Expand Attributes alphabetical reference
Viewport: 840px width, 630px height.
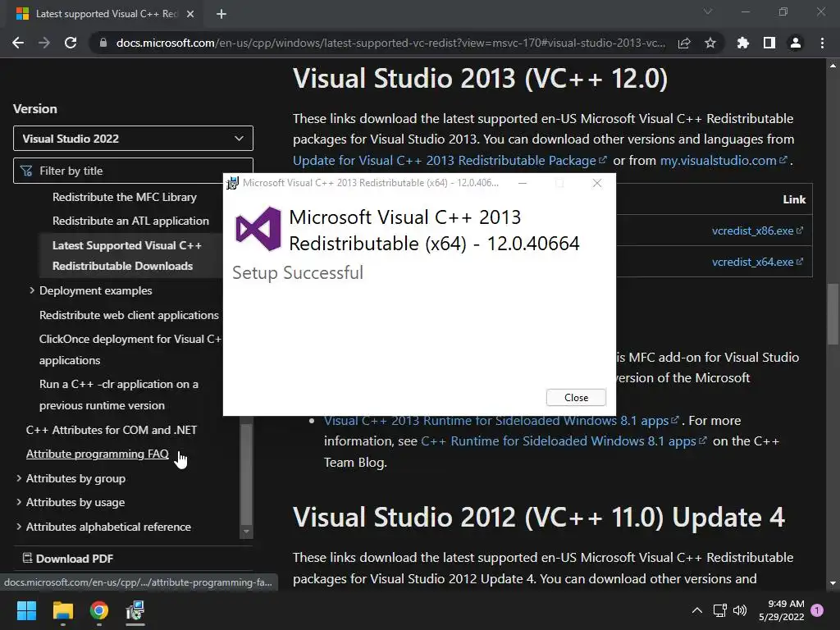tap(19, 527)
